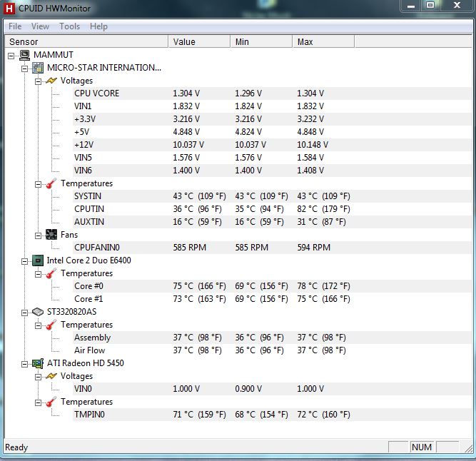Click the CPUFANIN0 max value 594 RPM
This screenshot has height=461, width=476.
coord(313,248)
